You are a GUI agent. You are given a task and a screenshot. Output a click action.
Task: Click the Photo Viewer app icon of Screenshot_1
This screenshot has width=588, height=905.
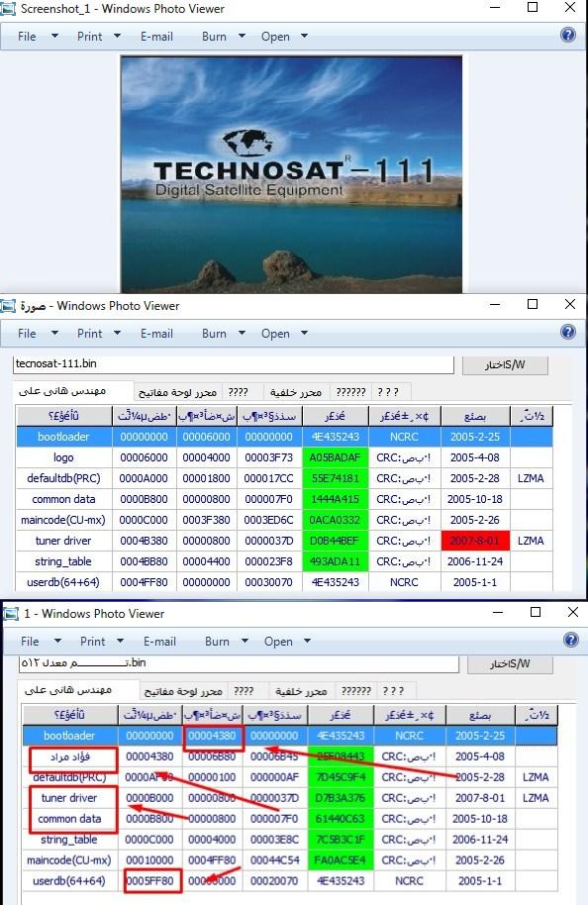pyautogui.click(x=8, y=9)
